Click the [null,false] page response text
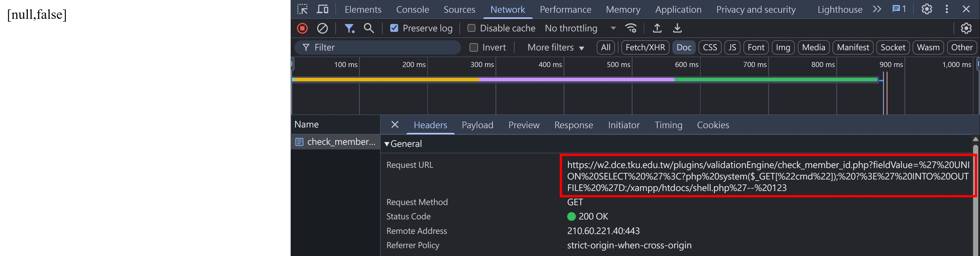The width and height of the screenshot is (980, 256). point(37,15)
